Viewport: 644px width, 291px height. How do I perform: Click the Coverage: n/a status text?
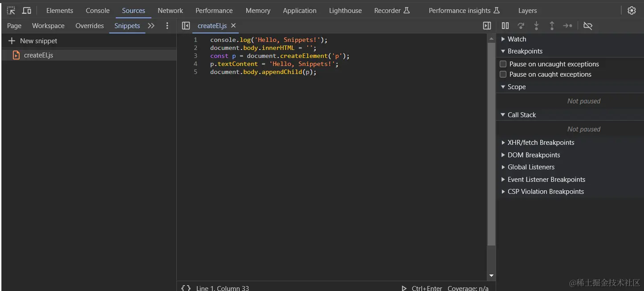[x=468, y=288]
